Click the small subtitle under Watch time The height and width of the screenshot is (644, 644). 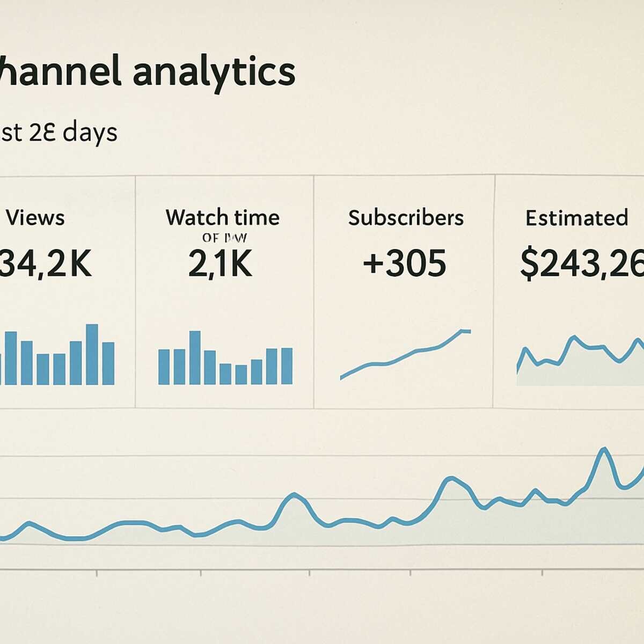(x=224, y=238)
